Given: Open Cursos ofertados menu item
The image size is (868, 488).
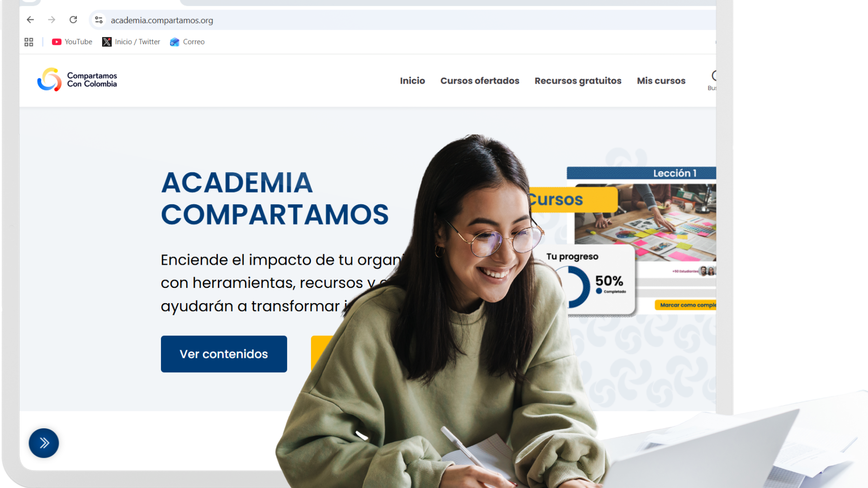Looking at the screenshot, I should (x=480, y=81).
